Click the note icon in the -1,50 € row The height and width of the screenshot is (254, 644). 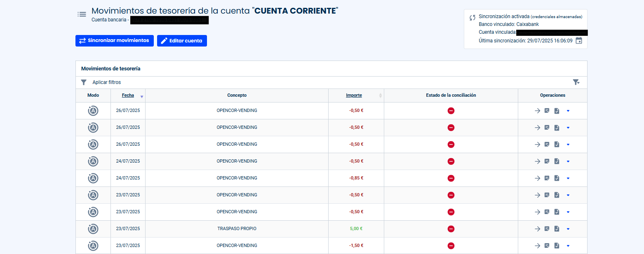pyautogui.click(x=547, y=246)
